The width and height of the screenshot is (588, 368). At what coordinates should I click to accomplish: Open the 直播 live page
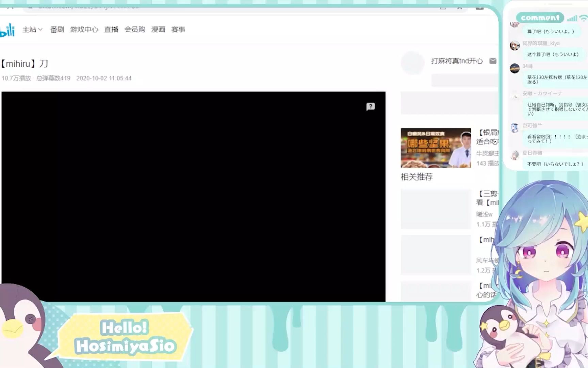click(x=111, y=30)
